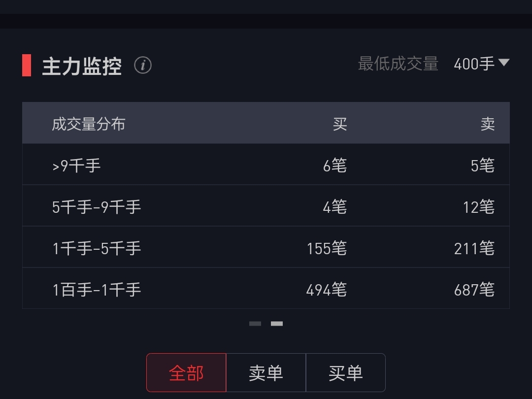
Task: Go to the first page indicator dot
Action: point(255,324)
